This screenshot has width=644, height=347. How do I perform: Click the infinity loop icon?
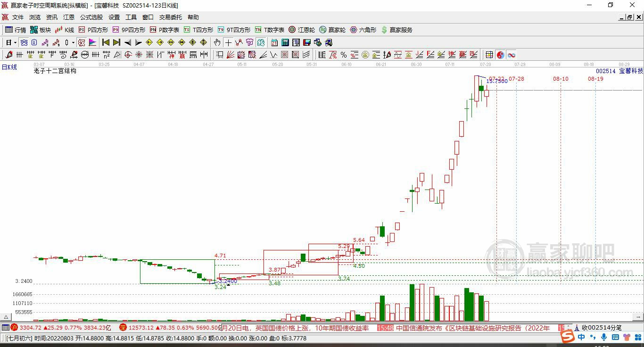[x=511, y=55]
